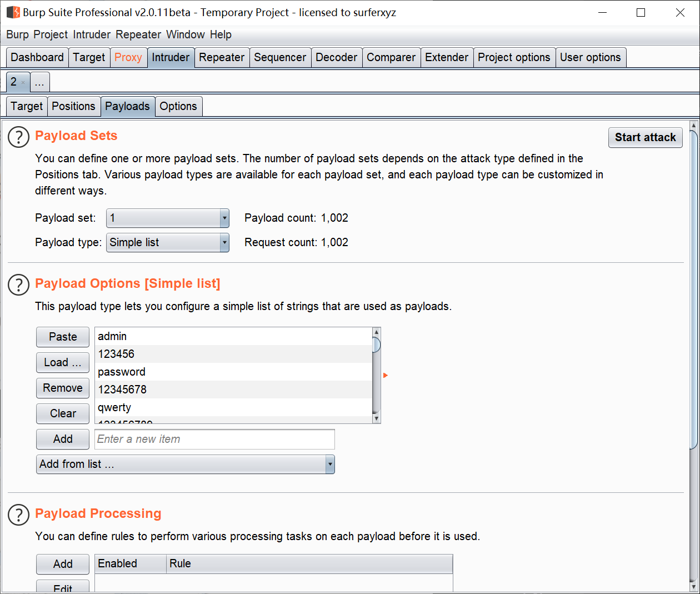Click the Load ... button
700x594 pixels.
[63, 362]
